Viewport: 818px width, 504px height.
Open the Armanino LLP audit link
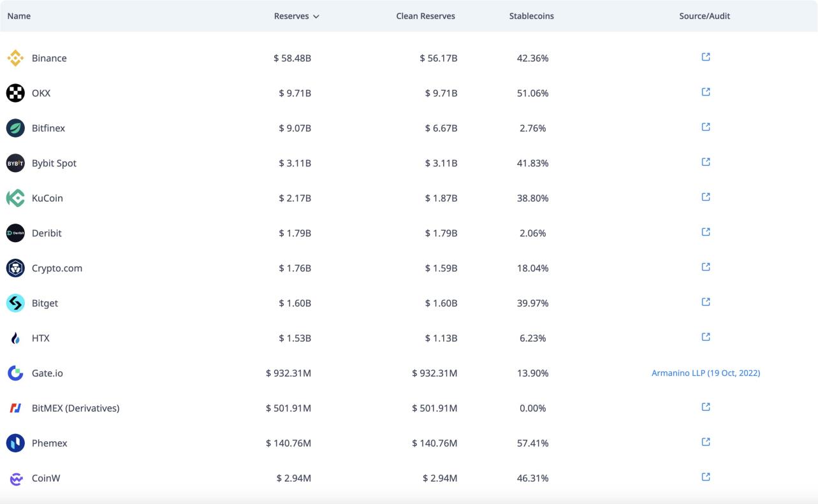click(705, 373)
